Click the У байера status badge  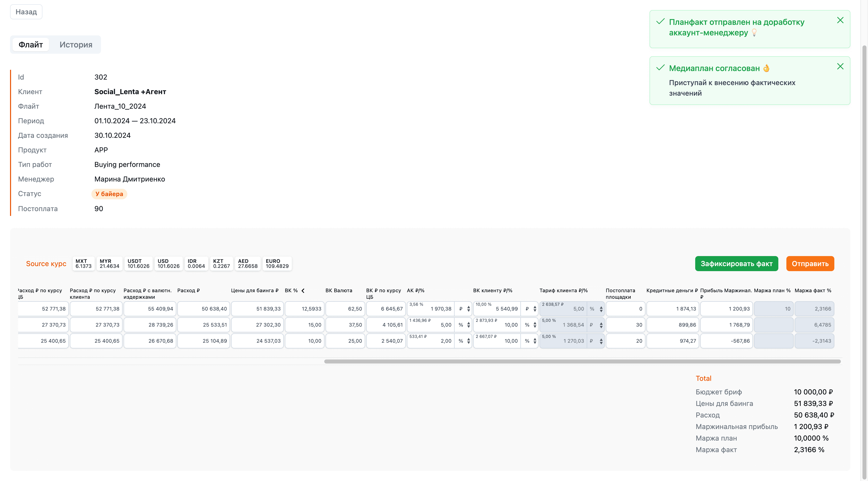109,194
